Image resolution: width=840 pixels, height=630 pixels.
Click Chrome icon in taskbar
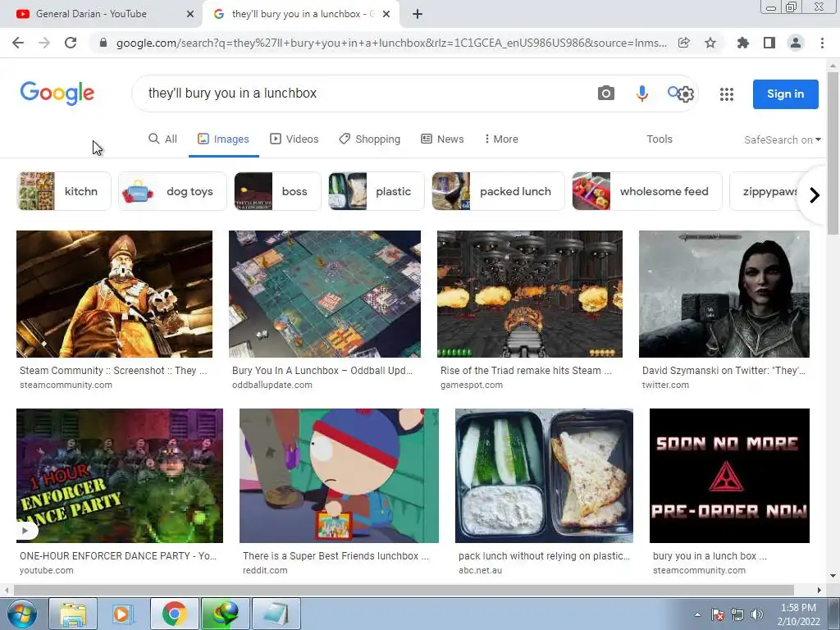pyautogui.click(x=174, y=614)
